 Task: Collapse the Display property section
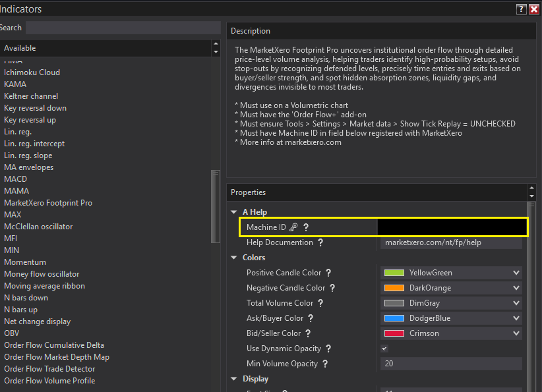[x=234, y=379]
